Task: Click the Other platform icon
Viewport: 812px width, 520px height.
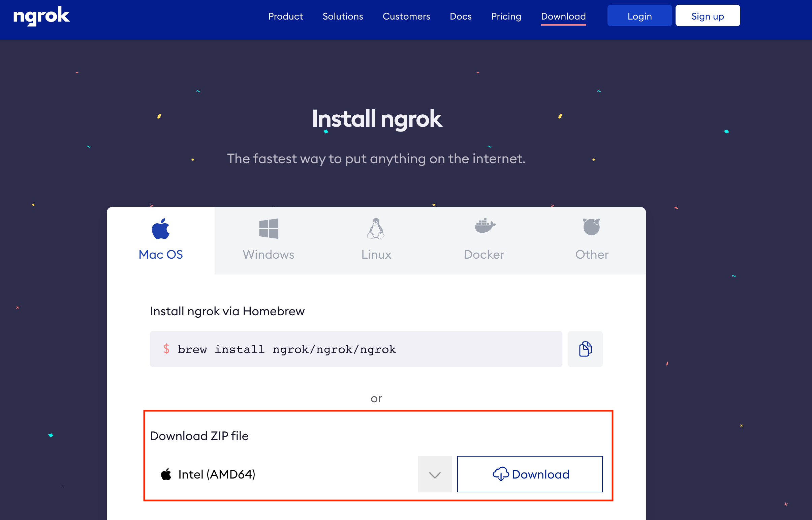Action: (x=591, y=227)
